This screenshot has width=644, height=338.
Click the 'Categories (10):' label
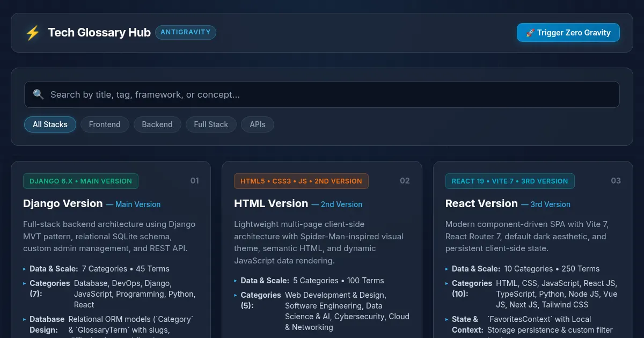tap(472, 289)
